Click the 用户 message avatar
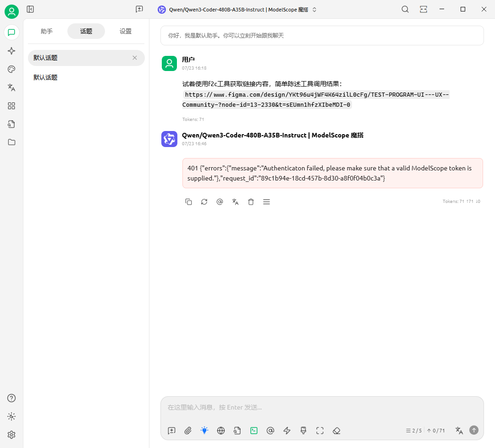Viewport: 495px width, 448px height. tap(169, 63)
